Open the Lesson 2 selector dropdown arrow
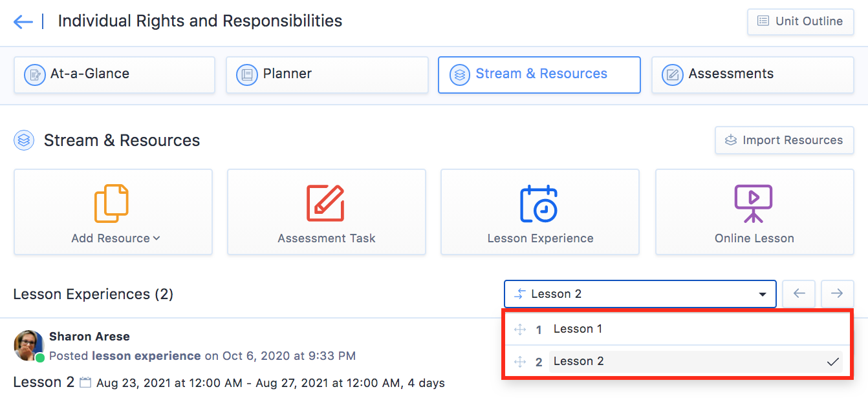This screenshot has height=398, width=868. [x=762, y=295]
